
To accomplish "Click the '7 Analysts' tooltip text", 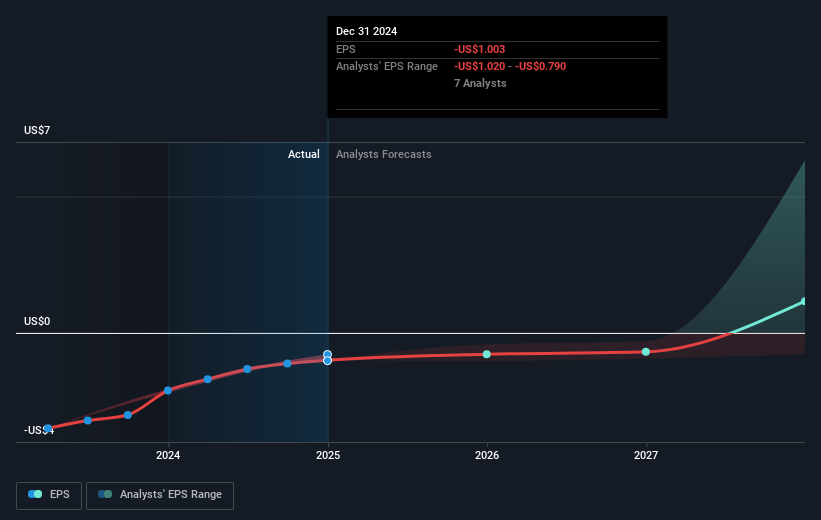I will 480,83.
